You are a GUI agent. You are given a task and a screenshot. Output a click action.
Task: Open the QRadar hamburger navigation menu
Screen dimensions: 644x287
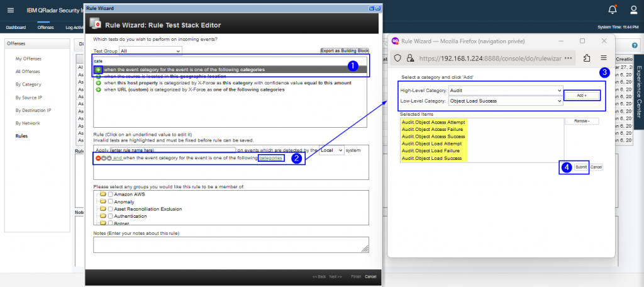11,10
